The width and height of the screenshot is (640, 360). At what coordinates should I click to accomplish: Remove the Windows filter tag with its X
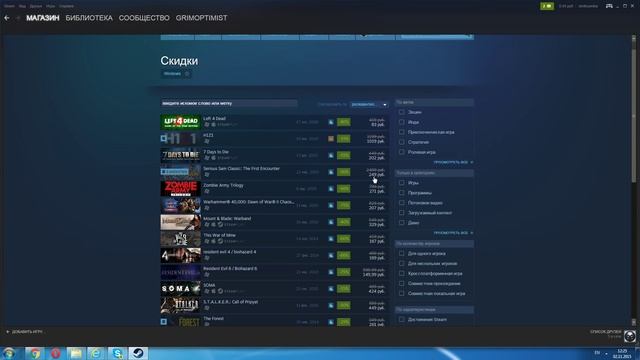tap(187, 74)
